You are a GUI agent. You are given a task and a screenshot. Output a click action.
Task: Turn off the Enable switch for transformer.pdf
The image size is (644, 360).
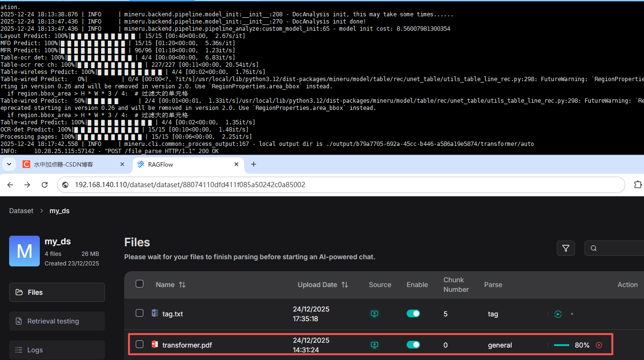tap(413, 344)
